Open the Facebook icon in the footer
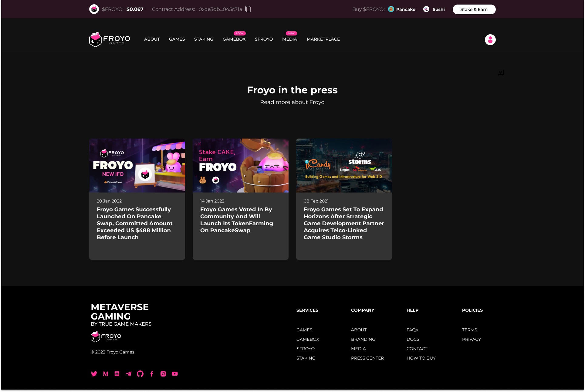This screenshot has height=392, width=585. click(152, 374)
